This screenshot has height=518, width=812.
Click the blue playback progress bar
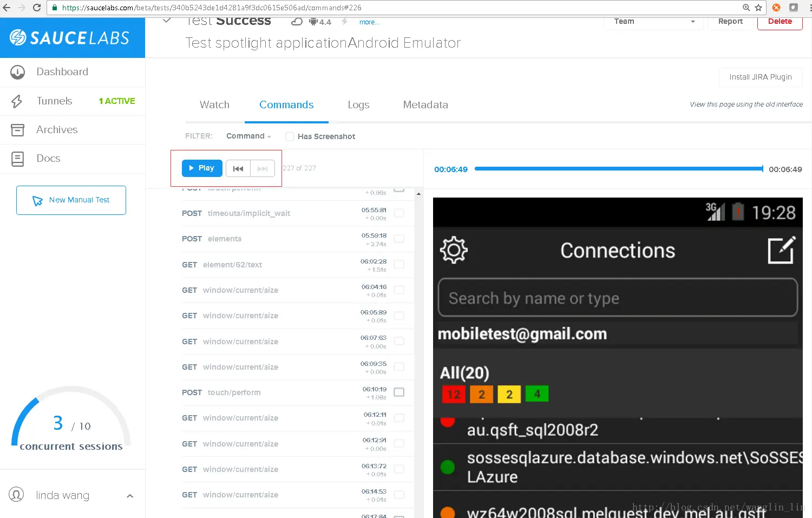(619, 169)
